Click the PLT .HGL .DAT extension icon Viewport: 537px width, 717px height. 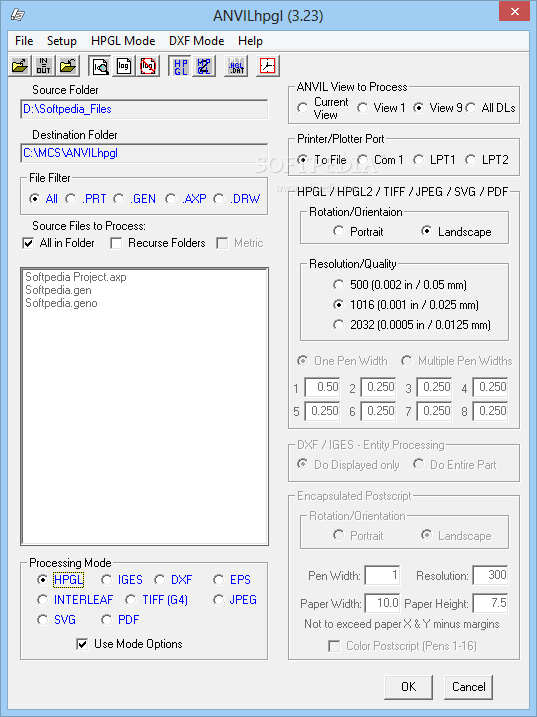pyautogui.click(x=236, y=66)
